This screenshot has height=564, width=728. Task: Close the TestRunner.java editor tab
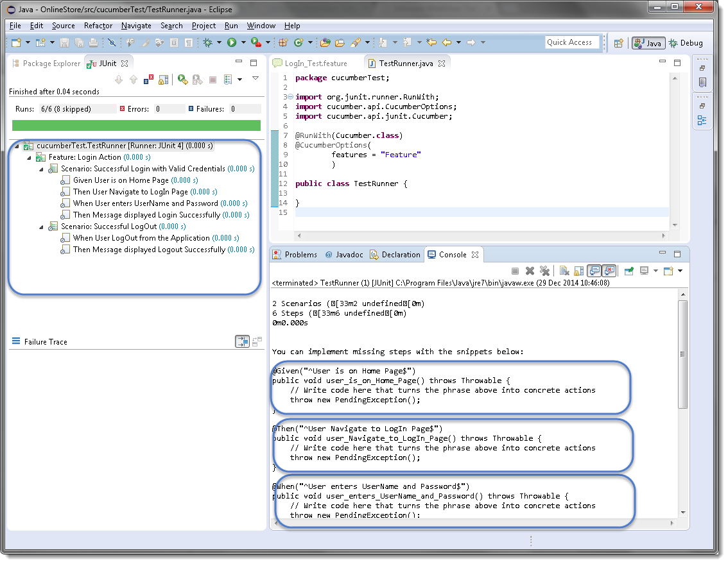[442, 64]
